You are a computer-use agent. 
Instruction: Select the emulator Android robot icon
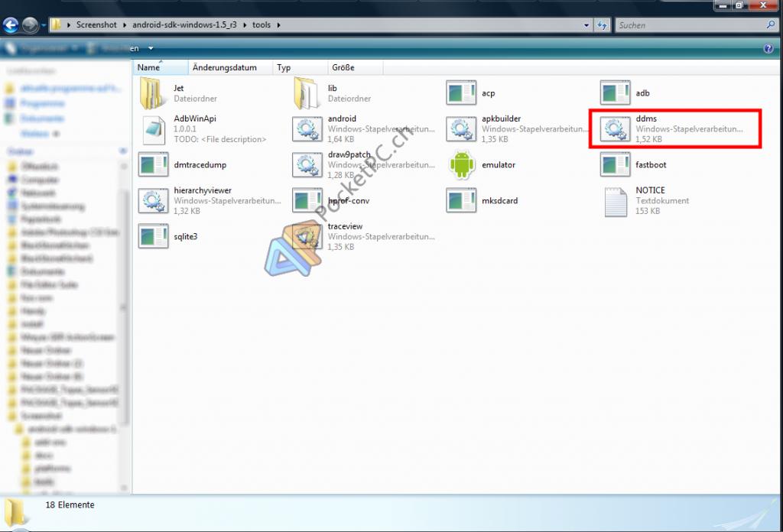(x=461, y=164)
